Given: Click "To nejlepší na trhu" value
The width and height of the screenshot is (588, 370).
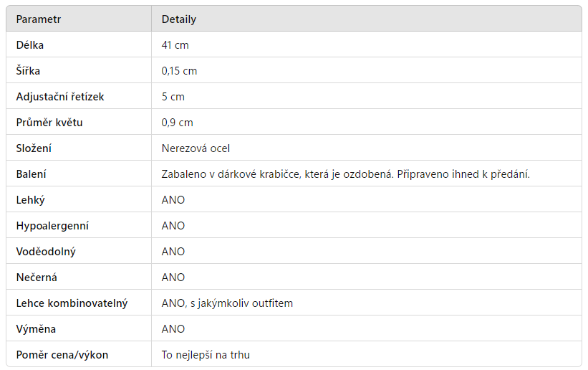Looking at the screenshot, I should (x=206, y=355).
